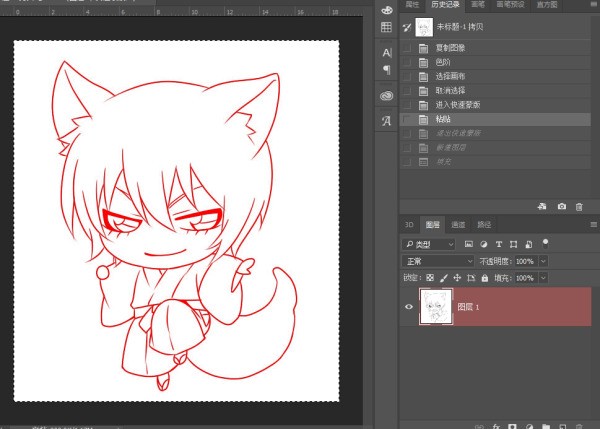The height and width of the screenshot is (429, 600).
Task: Delete current state with History trash icon
Action: (x=579, y=206)
